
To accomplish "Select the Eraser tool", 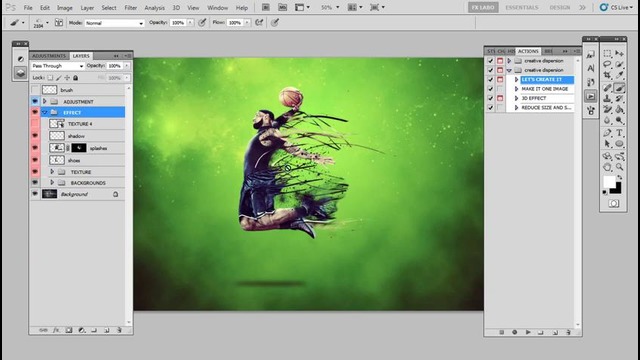I will point(607,109).
